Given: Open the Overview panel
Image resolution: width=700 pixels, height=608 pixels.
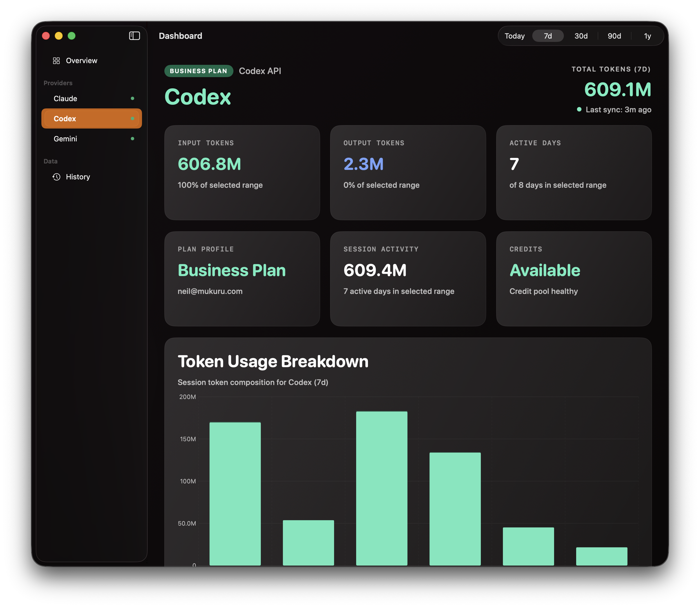Looking at the screenshot, I should pyautogui.click(x=81, y=60).
